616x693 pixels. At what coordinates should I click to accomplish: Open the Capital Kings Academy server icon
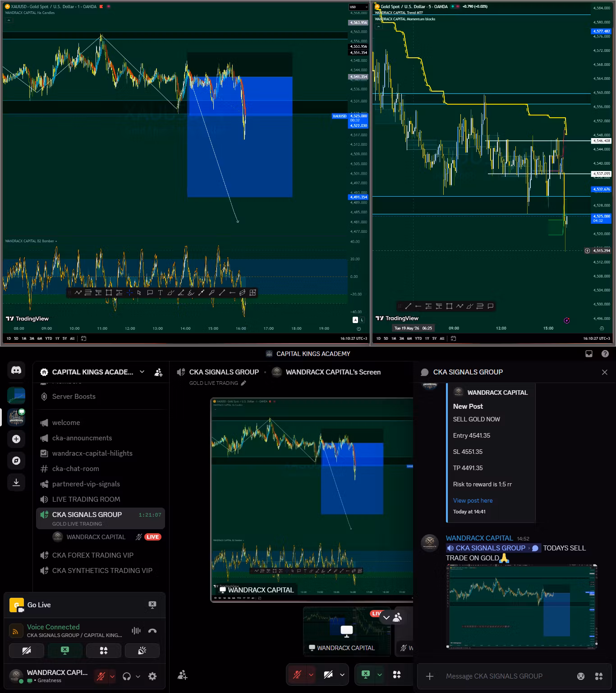pos(16,417)
